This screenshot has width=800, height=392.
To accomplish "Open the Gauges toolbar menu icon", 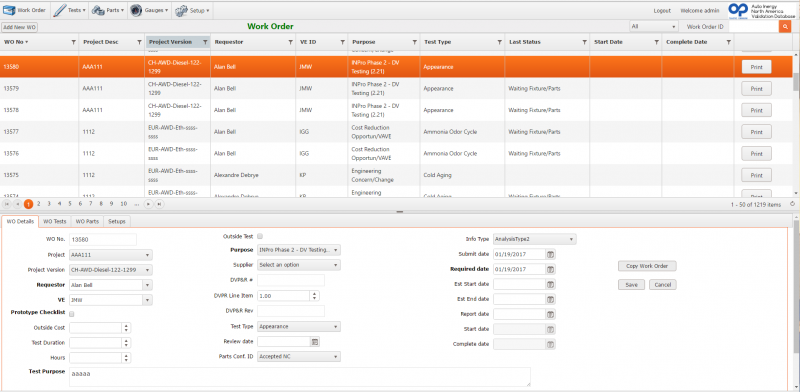I will coord(135,10).
